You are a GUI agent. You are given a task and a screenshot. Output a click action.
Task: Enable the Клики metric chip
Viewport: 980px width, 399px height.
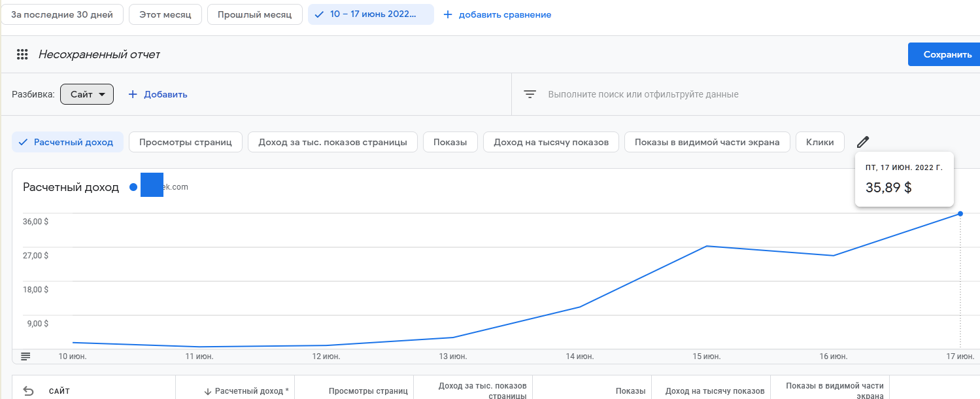819,142
